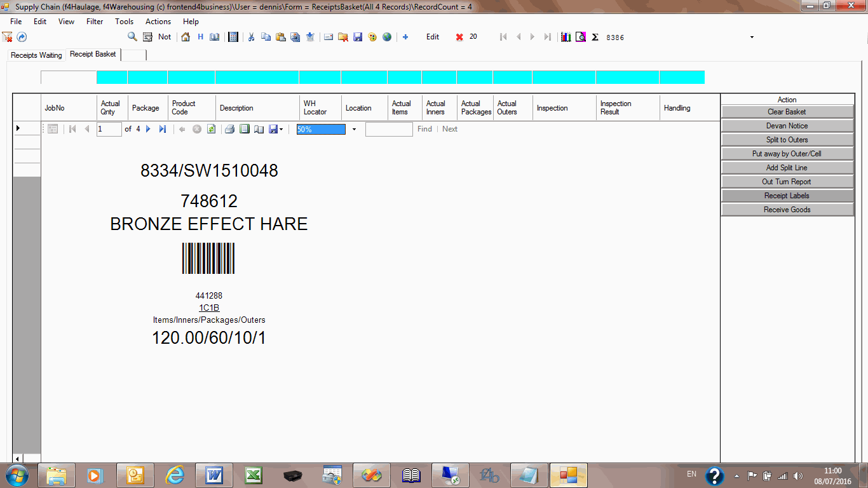Click the taskbar volume speaker icon

(x=798, y=475)
